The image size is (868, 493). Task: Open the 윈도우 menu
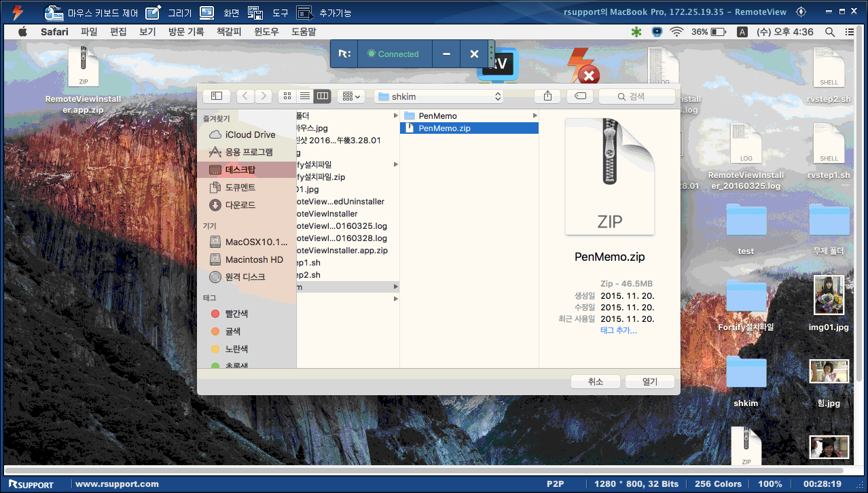click(267, 32)
